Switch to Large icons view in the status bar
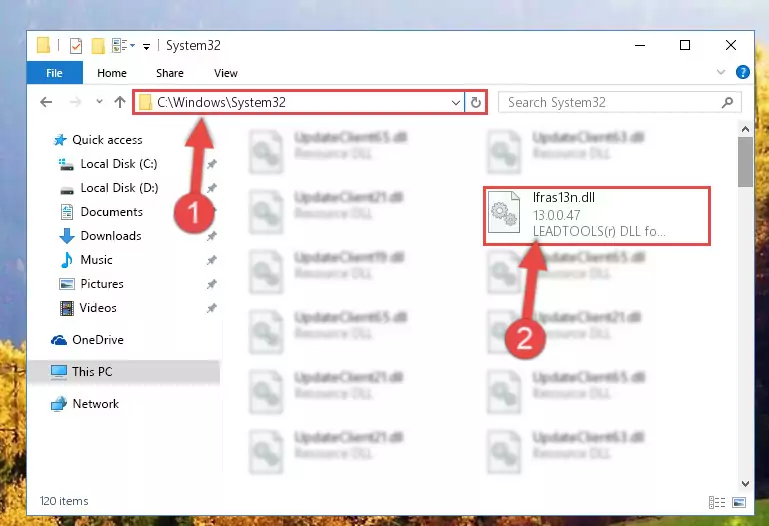This screenshot has height=526, width=769. (x=739, y=502)
